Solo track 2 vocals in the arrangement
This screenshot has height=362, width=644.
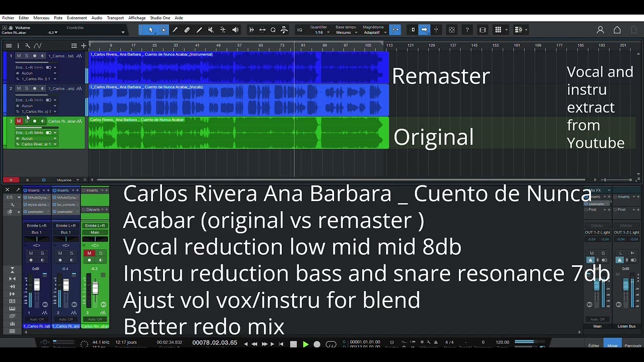[27, 88]
